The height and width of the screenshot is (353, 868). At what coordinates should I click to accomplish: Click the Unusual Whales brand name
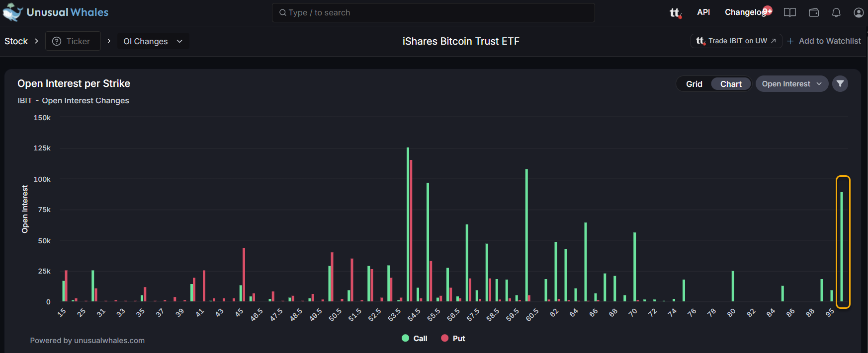coord(68,12)
